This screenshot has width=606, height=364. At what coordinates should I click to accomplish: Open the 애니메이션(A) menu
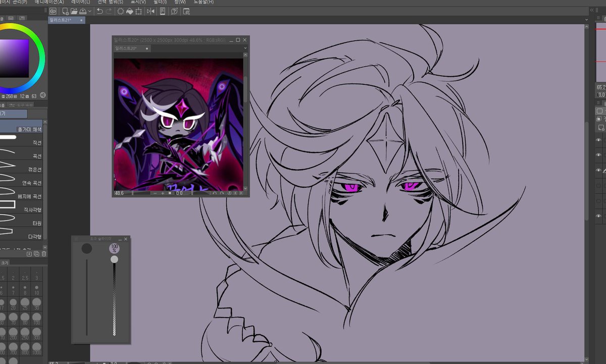(x=49, y=2)
